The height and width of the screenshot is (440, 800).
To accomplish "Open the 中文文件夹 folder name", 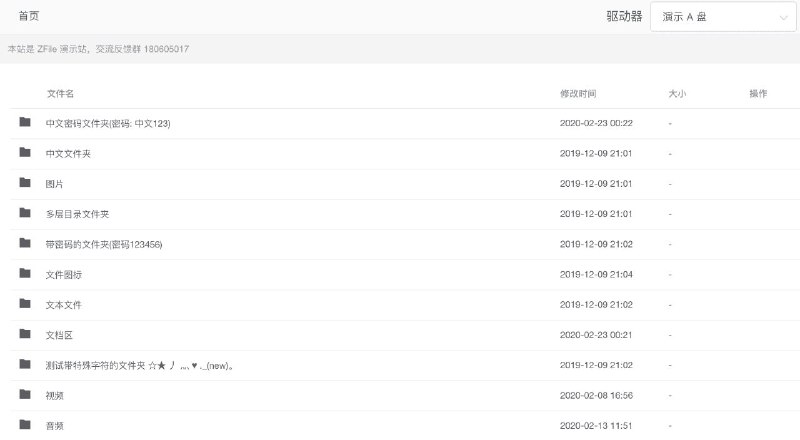I will 68,154.
